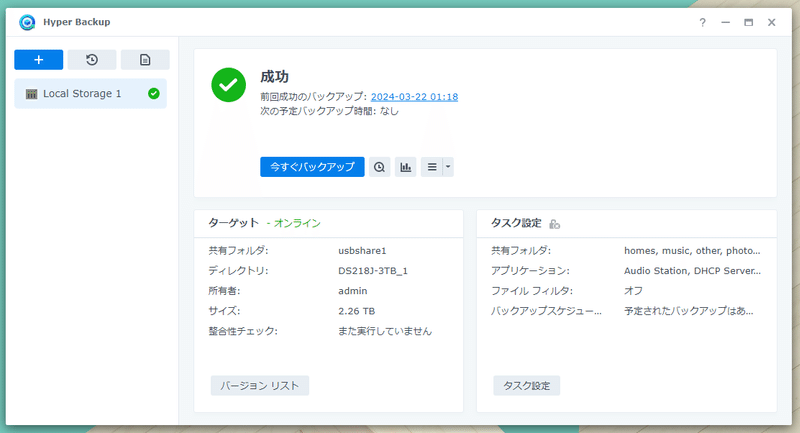Image resolution: width=800 pixels, height=433 pixels.
Task: Minimize the Hyper Backup window
Action: tap(726, 22)
